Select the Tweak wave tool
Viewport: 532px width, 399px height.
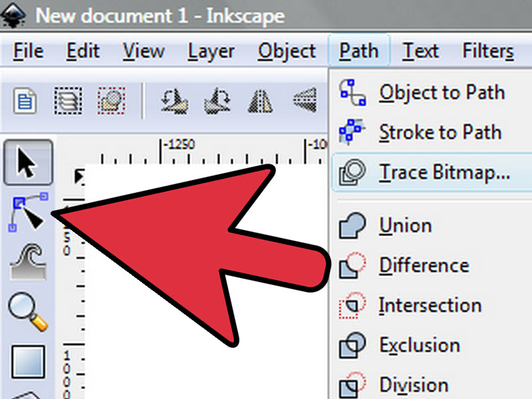point(28,262)
